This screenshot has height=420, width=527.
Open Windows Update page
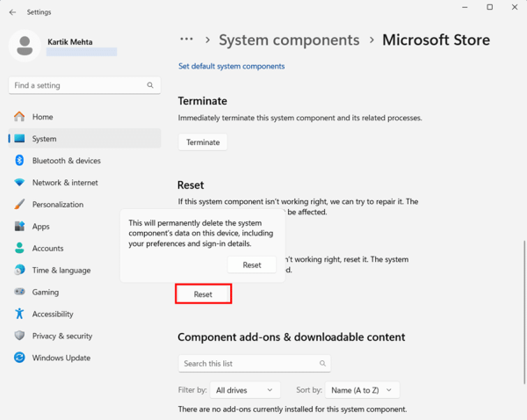84,358
